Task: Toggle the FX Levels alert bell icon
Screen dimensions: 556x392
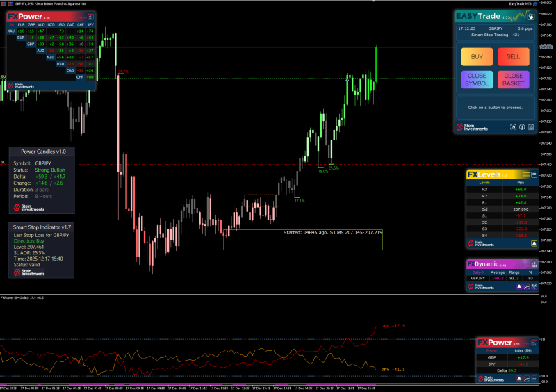Action: tap(534, 243)
